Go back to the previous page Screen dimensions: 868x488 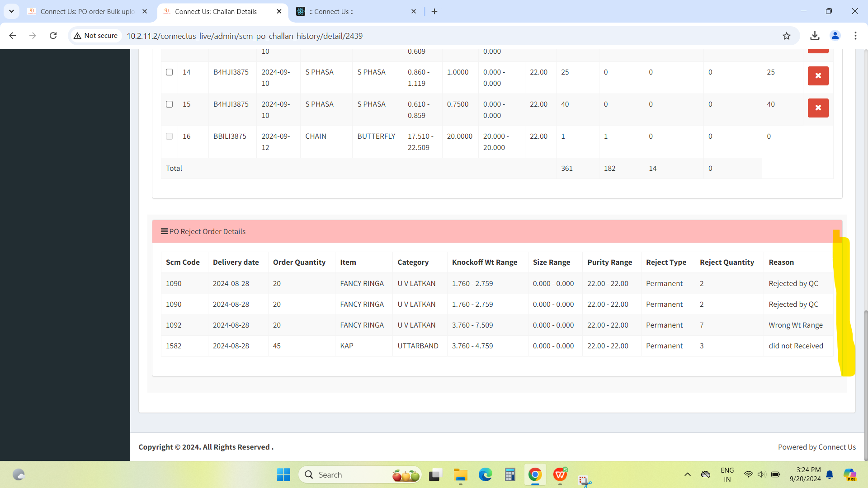tap(12, 36)
